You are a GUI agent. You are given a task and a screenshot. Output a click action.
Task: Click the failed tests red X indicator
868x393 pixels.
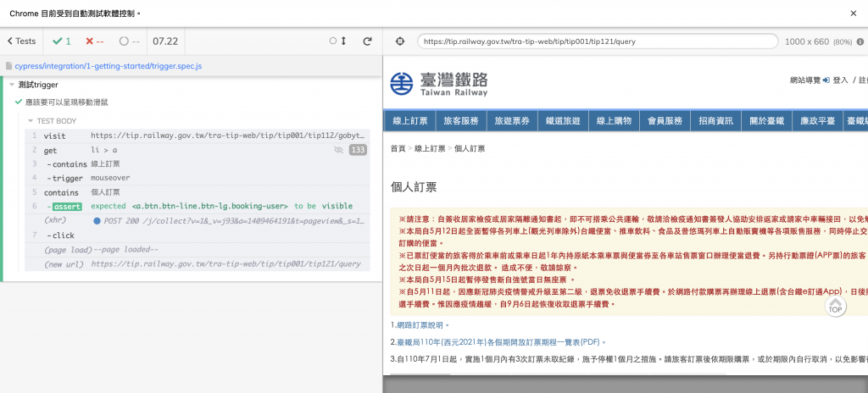pos(95,41)
